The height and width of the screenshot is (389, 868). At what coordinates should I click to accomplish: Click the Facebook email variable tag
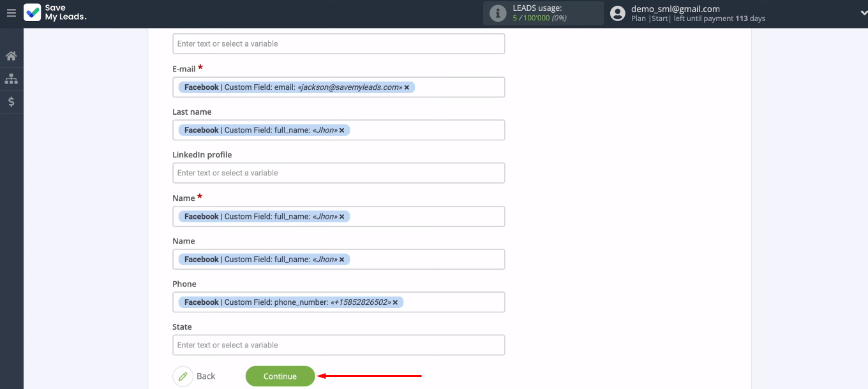(x=297, y=87)
